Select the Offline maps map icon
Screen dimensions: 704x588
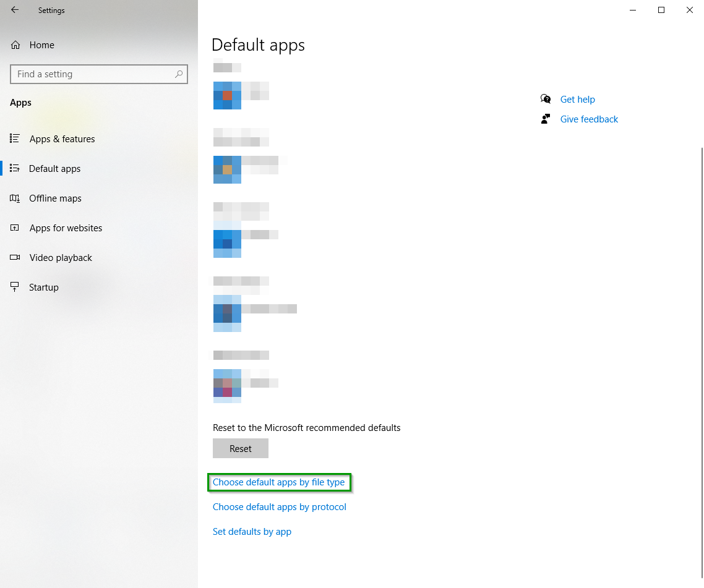15,198
